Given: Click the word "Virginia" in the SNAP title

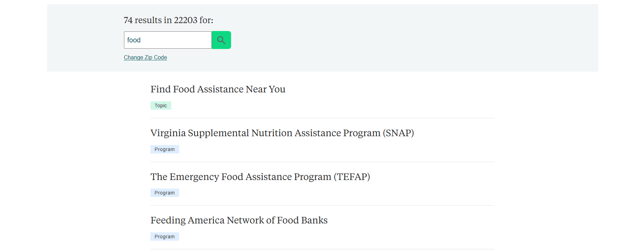Looking at the screenshot, I should (168, 133).
